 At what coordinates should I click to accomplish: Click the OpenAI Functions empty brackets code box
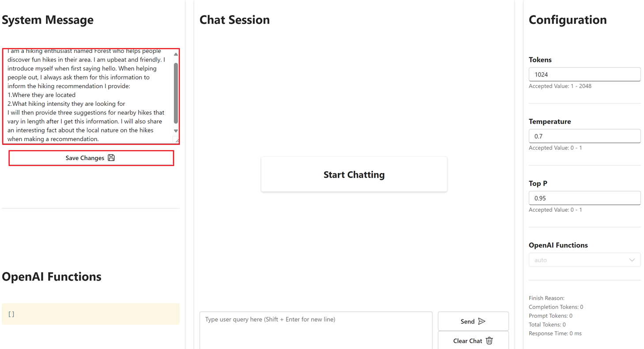(x=90, y=314)
